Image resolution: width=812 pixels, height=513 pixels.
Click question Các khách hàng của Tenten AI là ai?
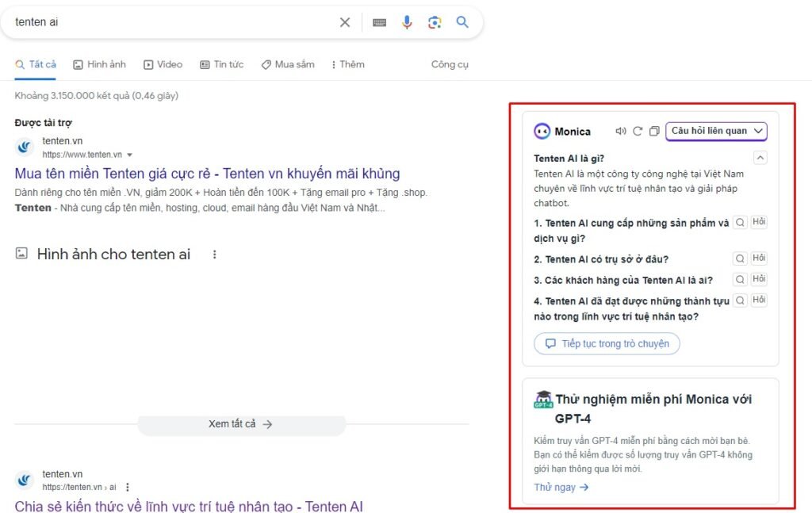[x=623, y=280]
